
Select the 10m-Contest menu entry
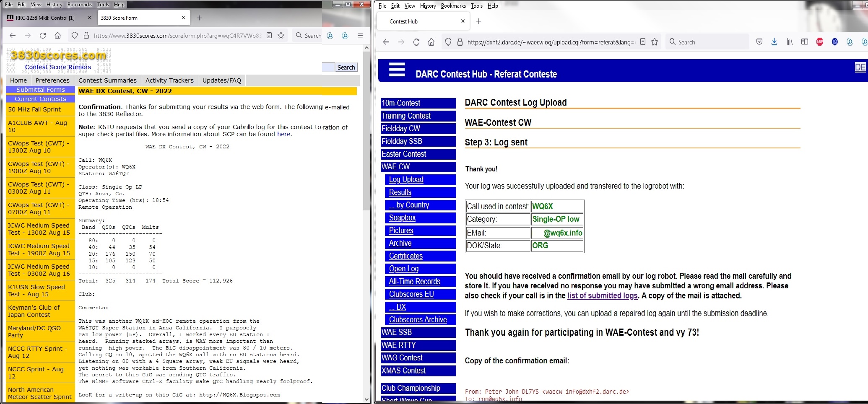tap(418, 103)
